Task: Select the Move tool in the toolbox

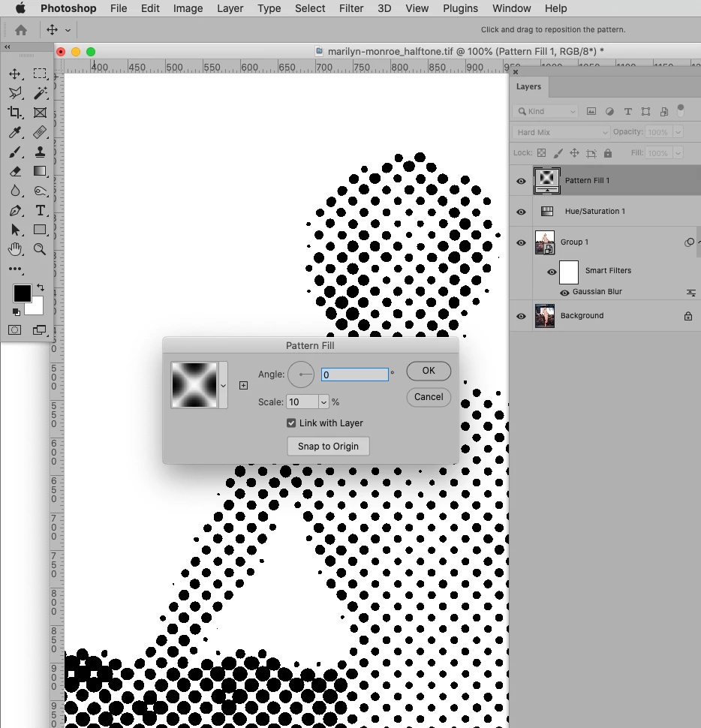Action: click(x=15, y=74)
